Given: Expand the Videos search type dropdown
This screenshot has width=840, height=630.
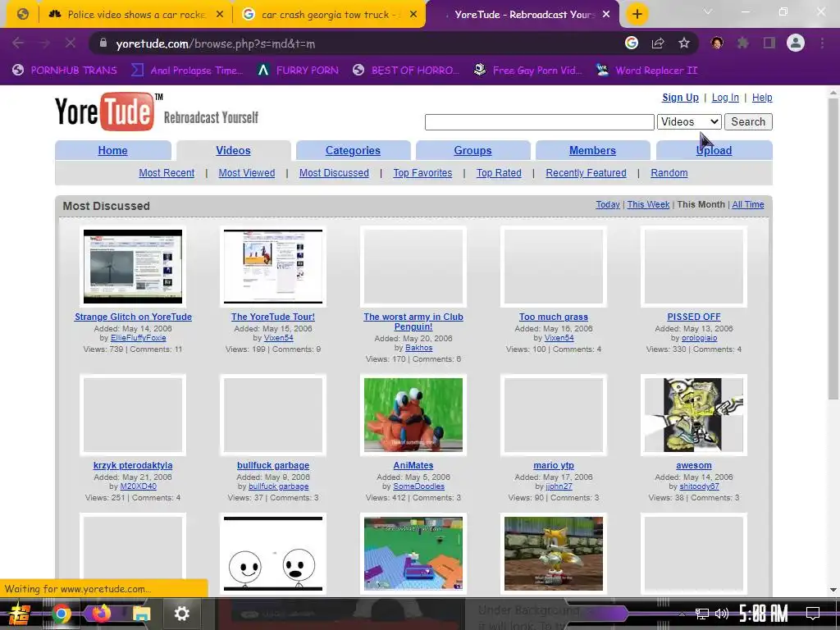Looking at the screenshot, I should (x=689, y=121).
